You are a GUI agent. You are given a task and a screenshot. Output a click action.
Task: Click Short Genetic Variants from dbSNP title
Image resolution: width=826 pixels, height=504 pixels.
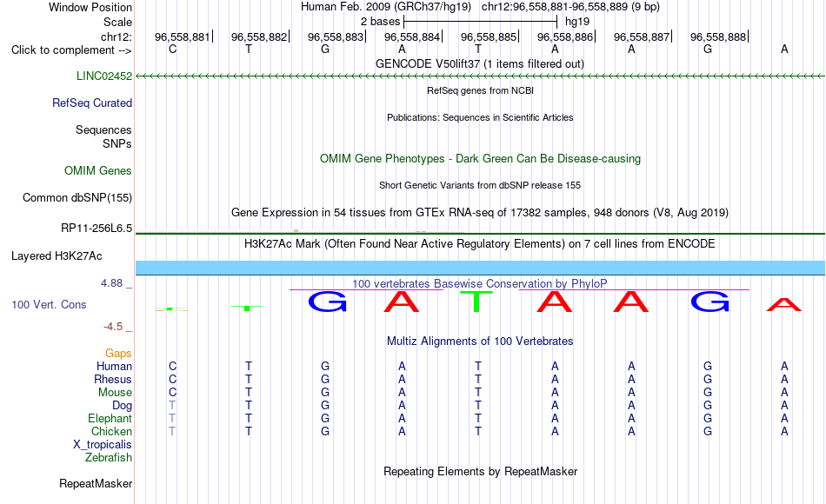click(480, 185)
